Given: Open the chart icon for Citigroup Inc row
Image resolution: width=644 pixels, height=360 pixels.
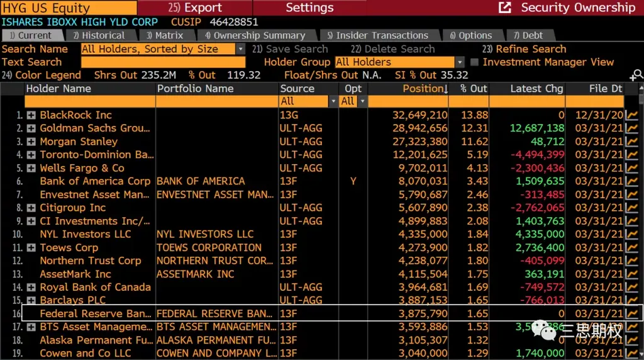Looking at the screenshot, I should click(x=631, y=208).
